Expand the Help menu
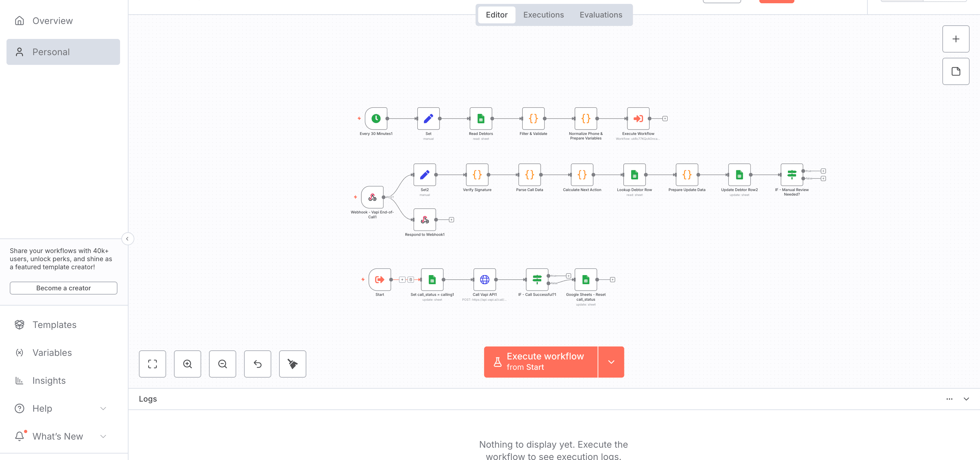This screenshot has width=980, height=460. pyautogui.click(x=103, y=408)
